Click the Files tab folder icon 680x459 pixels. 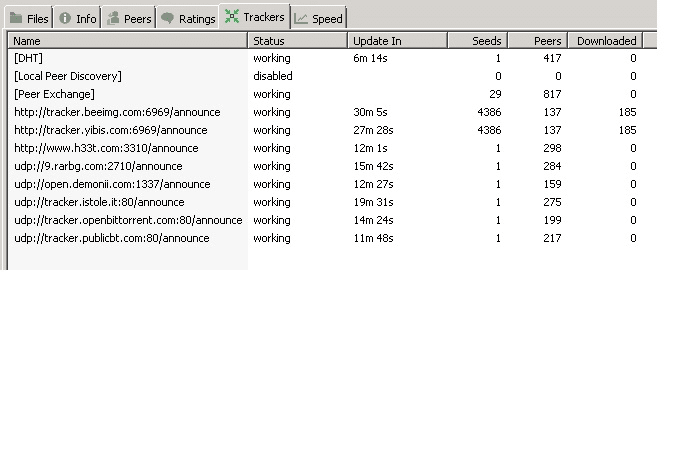[x=16, y=18]
